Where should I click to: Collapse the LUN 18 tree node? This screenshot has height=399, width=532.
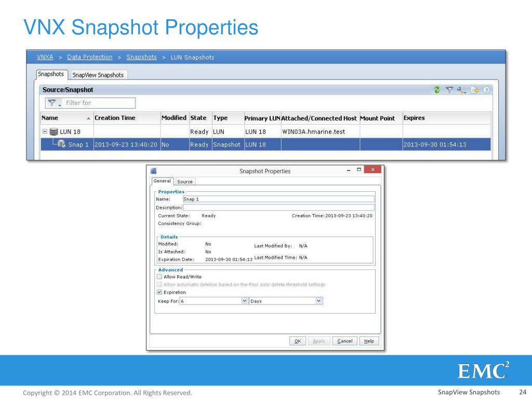[x=45, y=131]
